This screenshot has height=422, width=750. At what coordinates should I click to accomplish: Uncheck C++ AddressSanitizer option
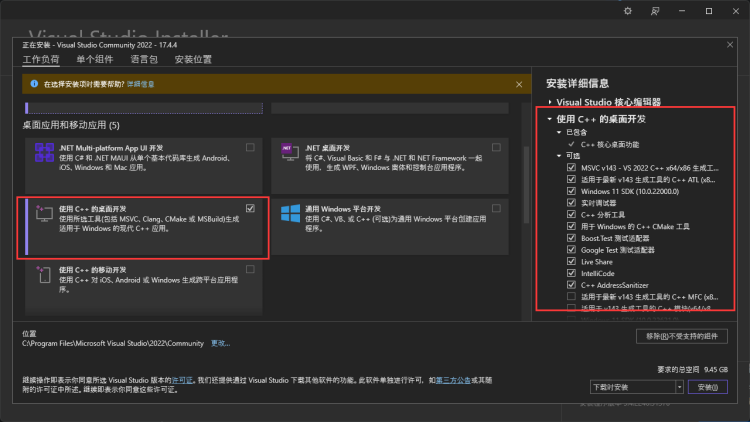[571, 285]
